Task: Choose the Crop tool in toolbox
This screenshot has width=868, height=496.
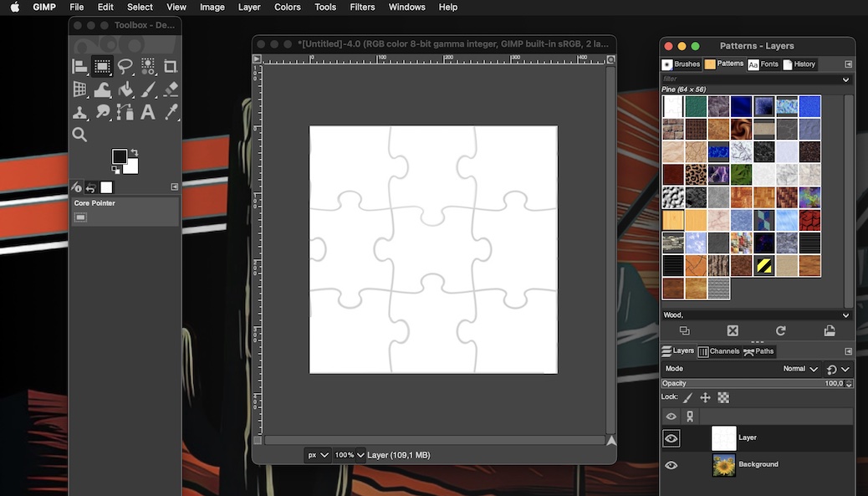Action: point(171,66)
